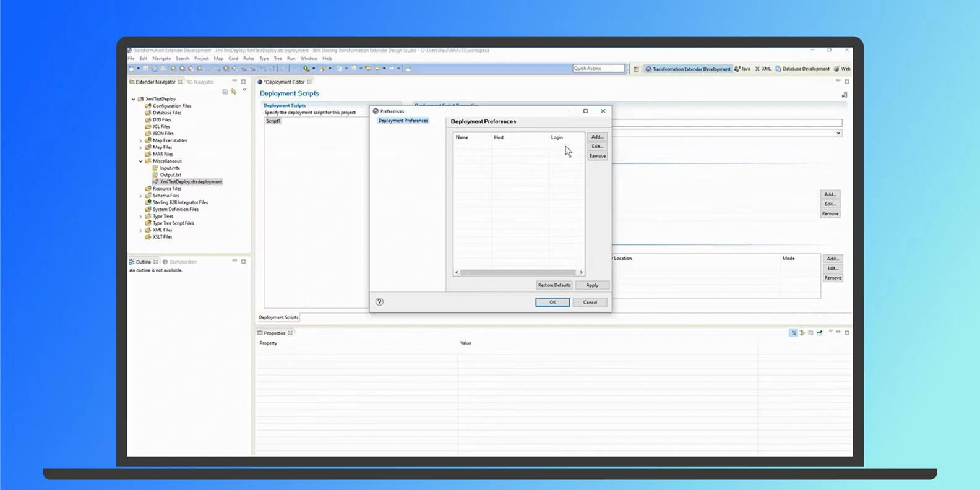Click the Open Perspective icon
The image size is (980, 490).
[636, 69]
